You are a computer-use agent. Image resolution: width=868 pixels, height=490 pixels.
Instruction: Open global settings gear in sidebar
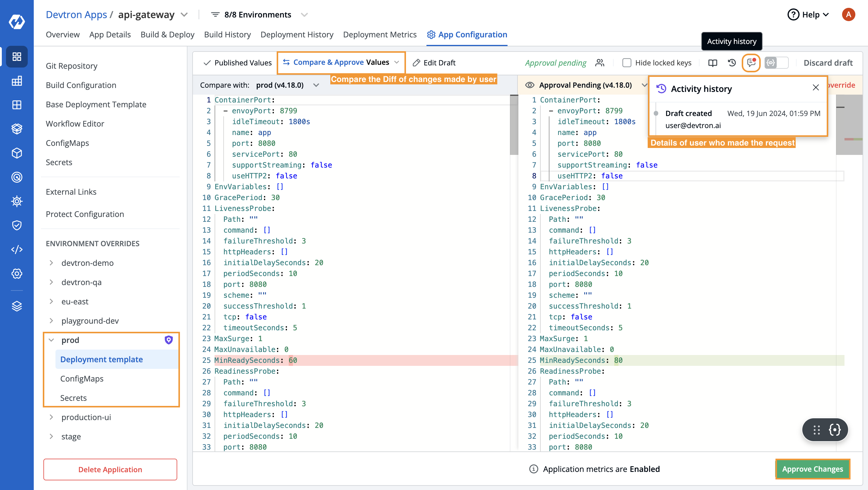click(x=17, y=273)
